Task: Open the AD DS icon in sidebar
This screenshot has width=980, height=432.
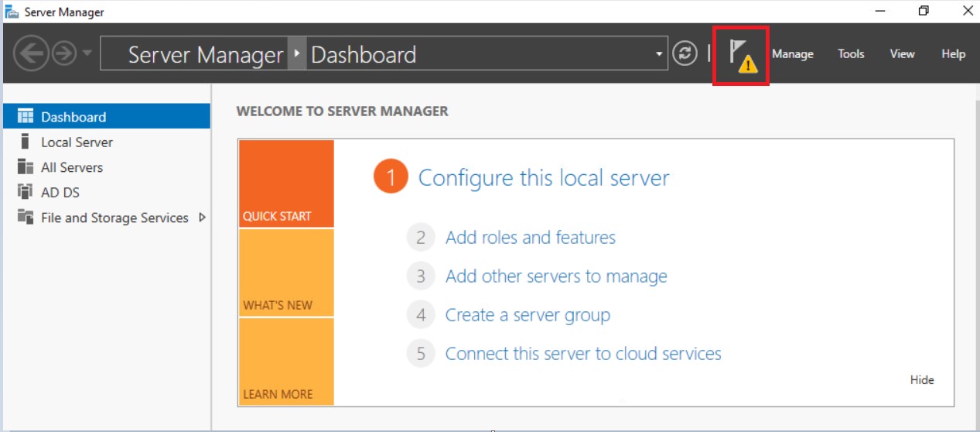Action: coord(26,192)
